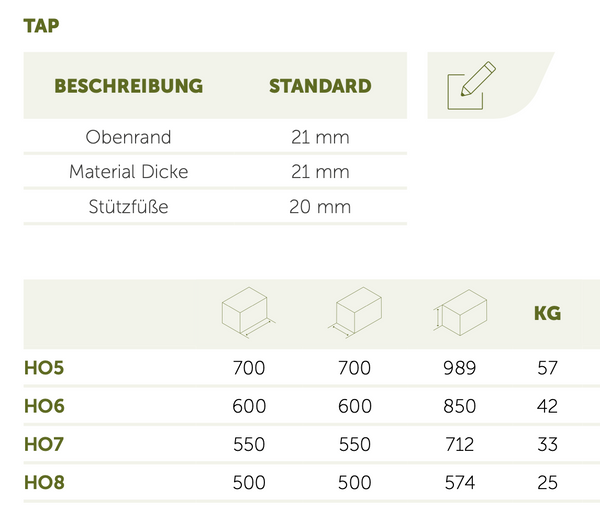Viewport: 600px width, 509px height.
Task: Select the KG column header
Action: (547, 314)
